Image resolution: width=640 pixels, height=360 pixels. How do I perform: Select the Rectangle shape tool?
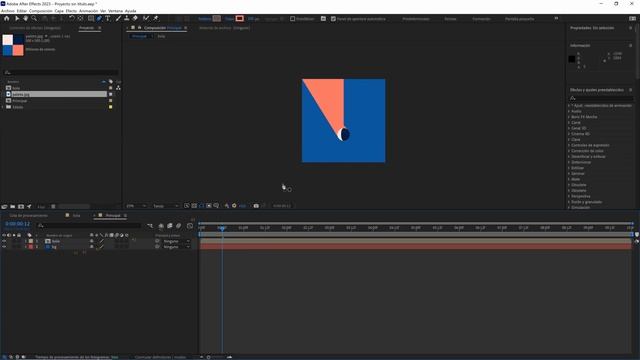(x=91, y=18)
